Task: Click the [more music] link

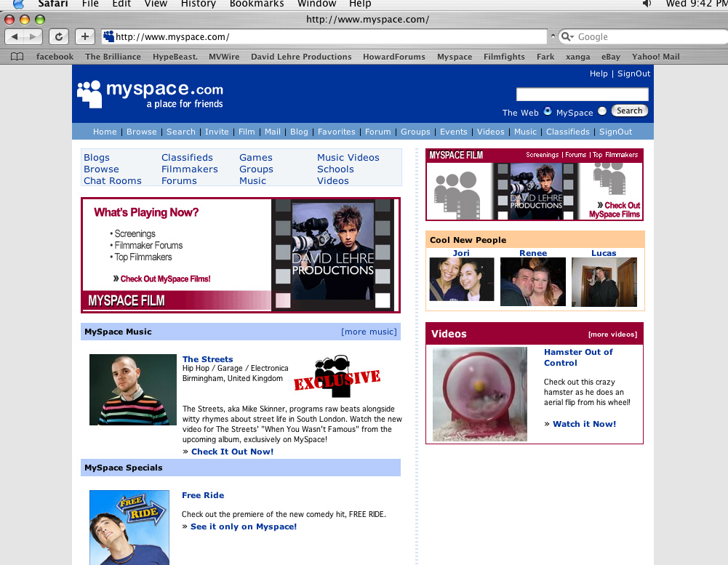Action: pyautogui.click(x=369, y=332)
